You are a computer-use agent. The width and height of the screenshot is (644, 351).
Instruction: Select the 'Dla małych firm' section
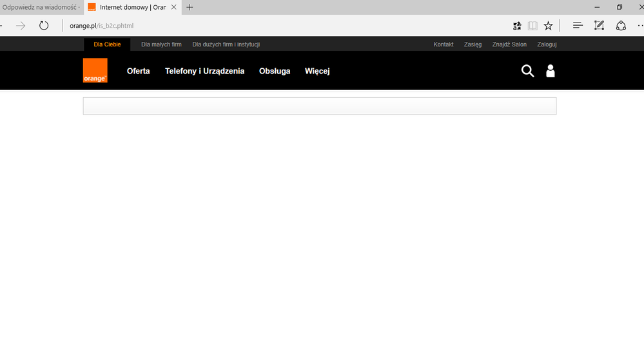coord(161,44)
